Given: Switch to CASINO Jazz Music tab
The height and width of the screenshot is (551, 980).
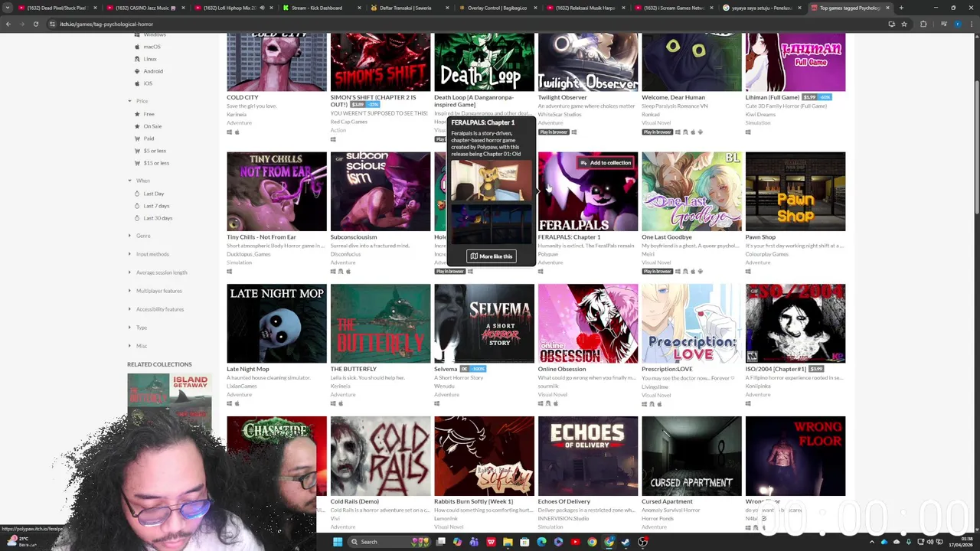Looking at the screenshot, I should click(147, 8).
